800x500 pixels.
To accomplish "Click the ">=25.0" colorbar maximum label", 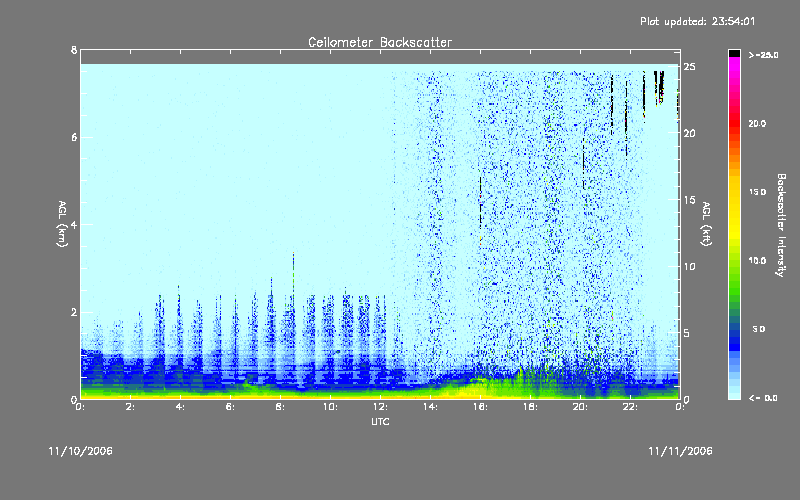I will click(x=763, y=55).
